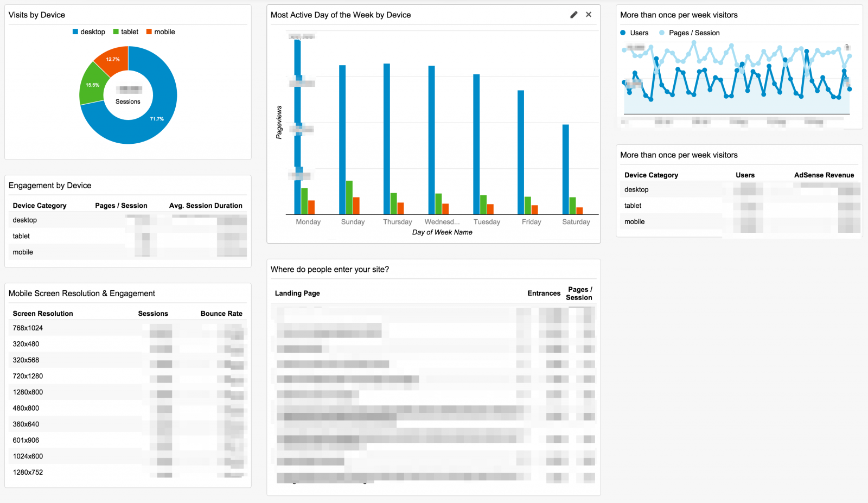This screenshot has height=503, width=868.
Task: Select the 320x480 screen resolution row
Action: [128, 344]
